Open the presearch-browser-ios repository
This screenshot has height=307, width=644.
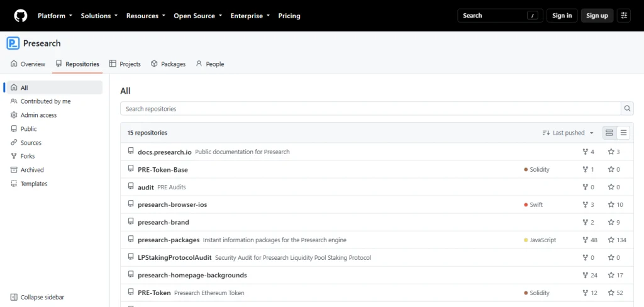click(x=172, y=204)
